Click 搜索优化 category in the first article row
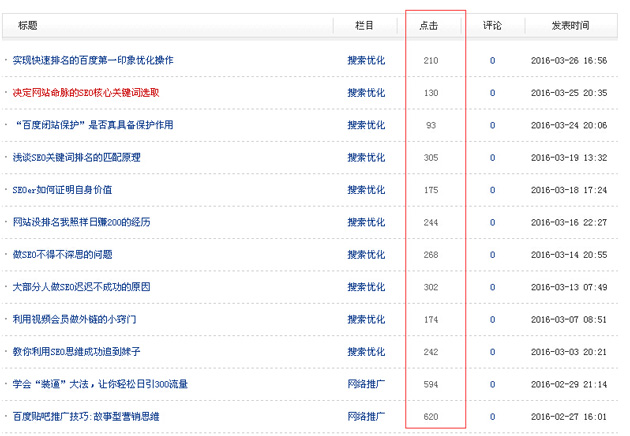Image resolution: width=630 pixels, height=436 pixels. (365, 61)
